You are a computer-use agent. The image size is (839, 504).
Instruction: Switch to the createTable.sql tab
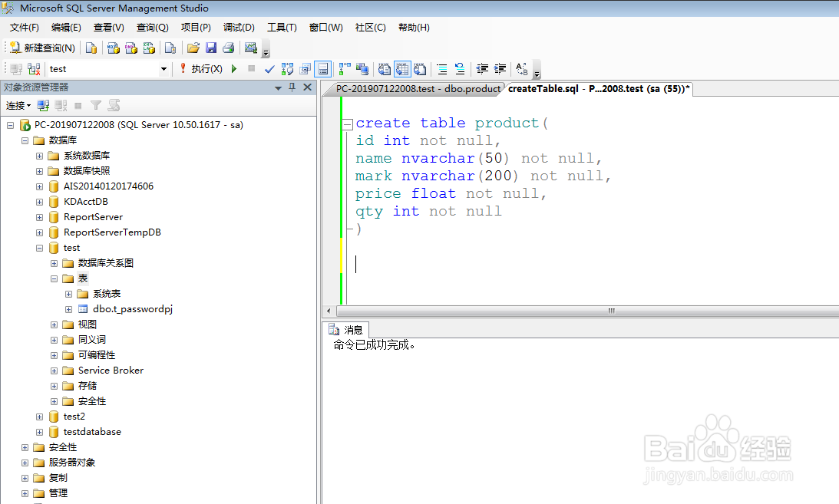[x=598, y=89]
